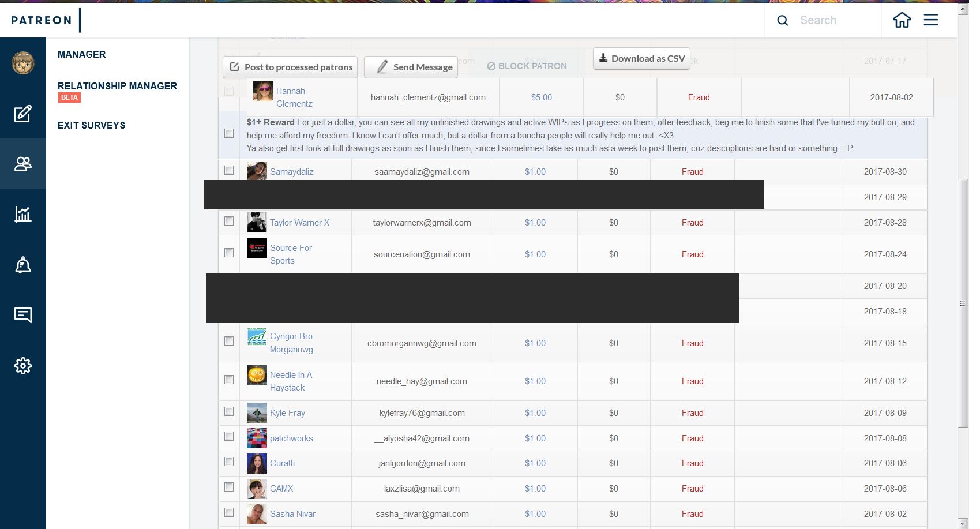
Task: Open the Exit Surveys section
Action: click(91, 125)
